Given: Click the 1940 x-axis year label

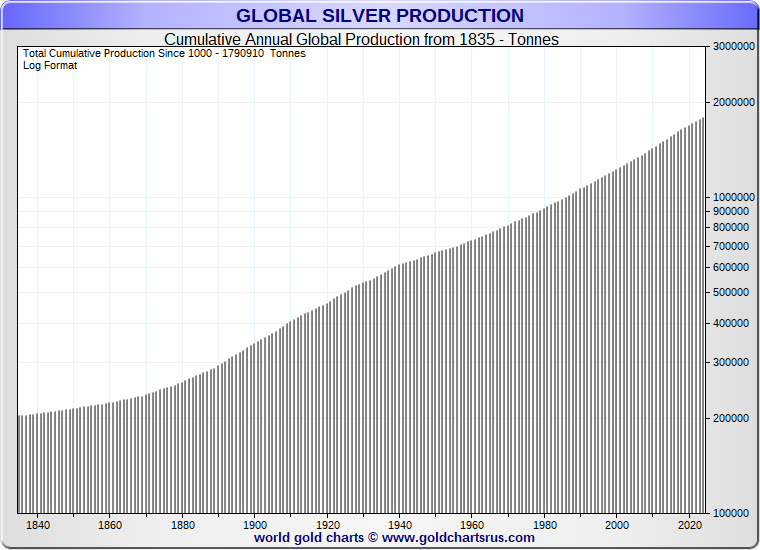Looking at the screenshot, I should 400,525.
